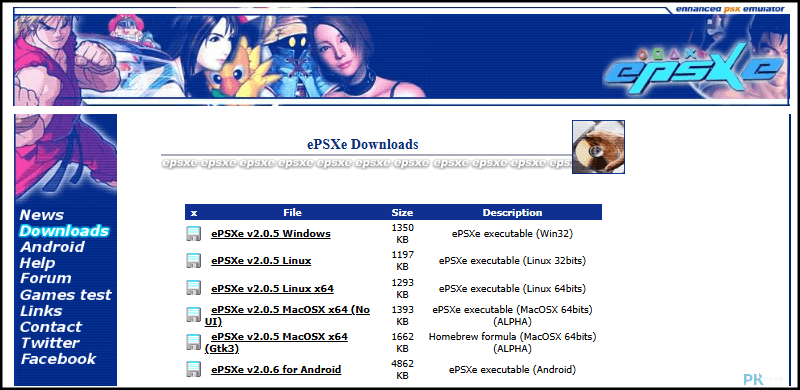Click the 1350 KB size cell
The width and height of the screenshot is (800, 390).
[x=402, y=234]
